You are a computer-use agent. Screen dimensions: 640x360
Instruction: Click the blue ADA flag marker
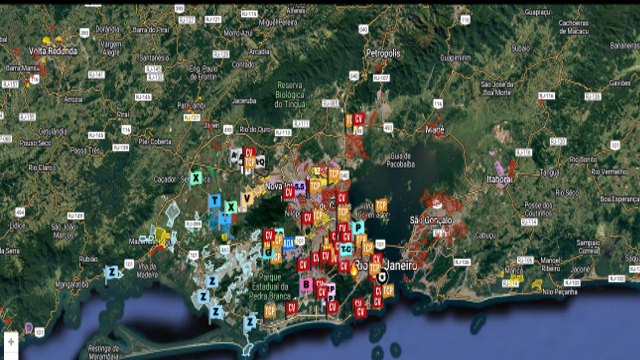(x=289, y=244)
